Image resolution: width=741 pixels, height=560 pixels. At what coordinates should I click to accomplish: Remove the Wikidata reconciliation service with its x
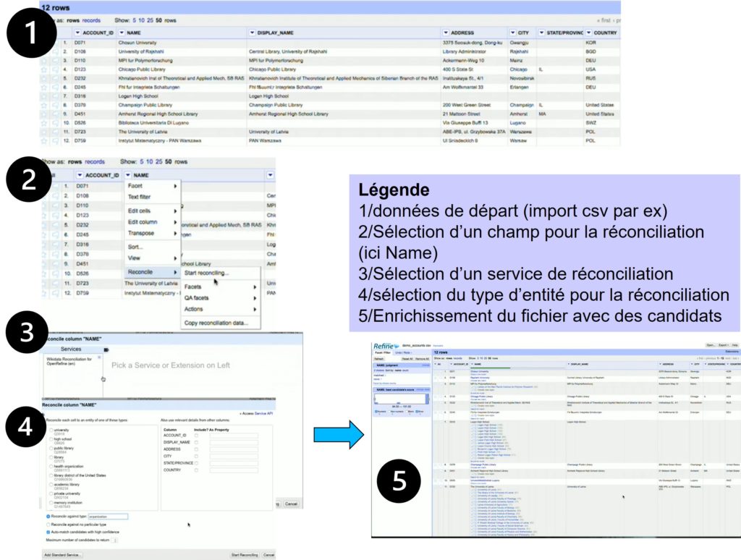99,357
